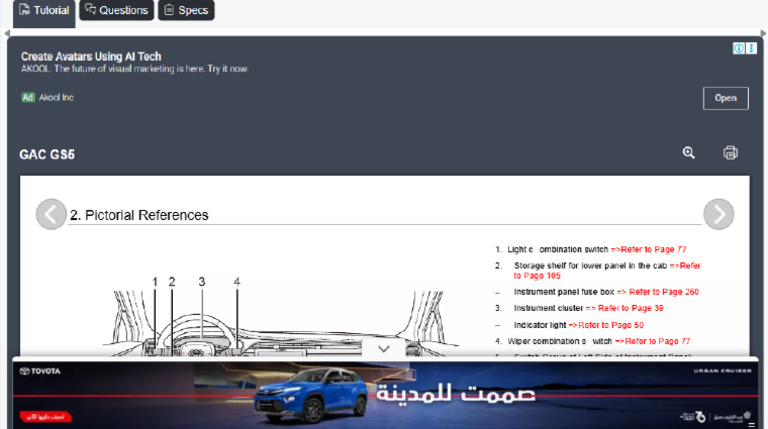Click Refer to Page 260 fuse box link
Viewport: 768px width, 429px height.
coord(658,292)
